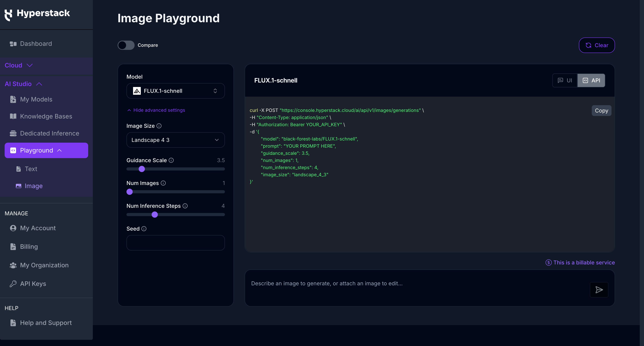Click the API endpoint URL in curl
The width and height of the screenshot is (644, 346).
click(x=350, y=110)
